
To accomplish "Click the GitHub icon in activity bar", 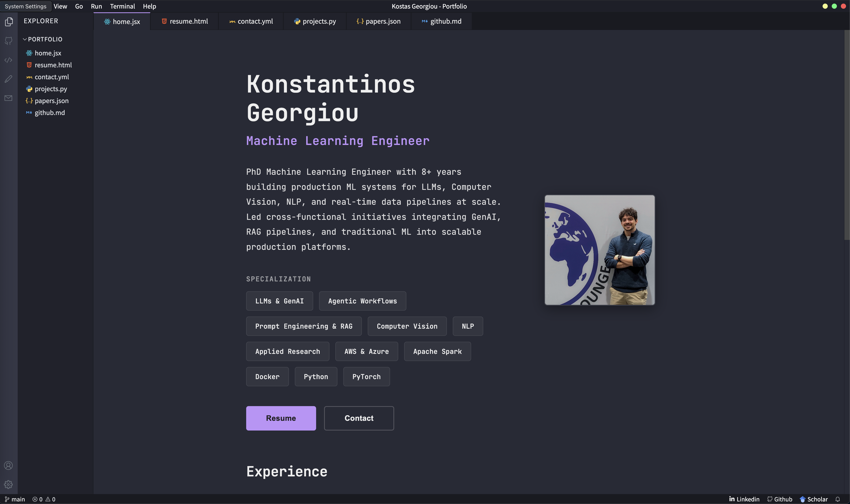I will pos(9,41).
